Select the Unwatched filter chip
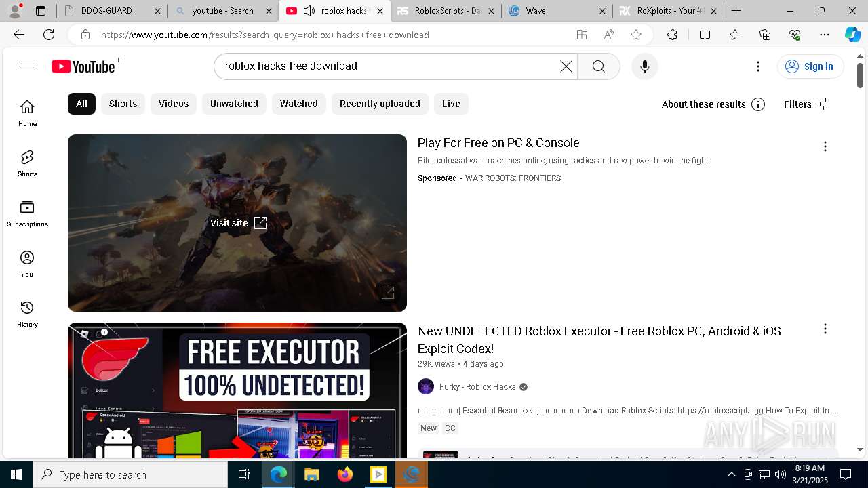This screenshot has width=868, height=488. [234, 104]
